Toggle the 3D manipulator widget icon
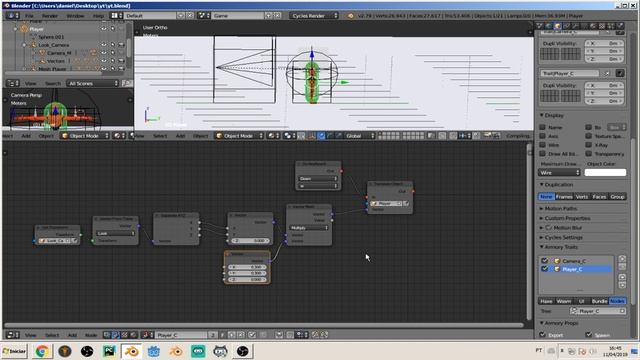This screenshot has width=640, height=360. click(x=311, y=136)
